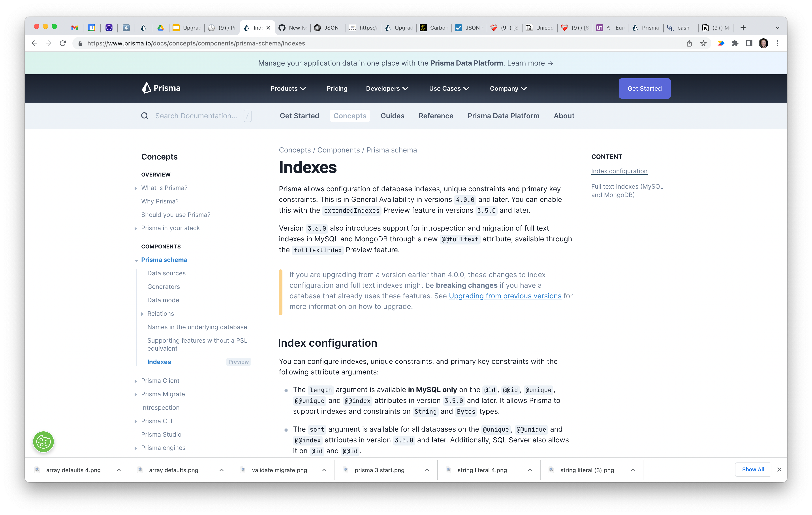Open the Developers dropdown menu
The width and height of the screenshot is (812, 515).
(x=387, y=88)
